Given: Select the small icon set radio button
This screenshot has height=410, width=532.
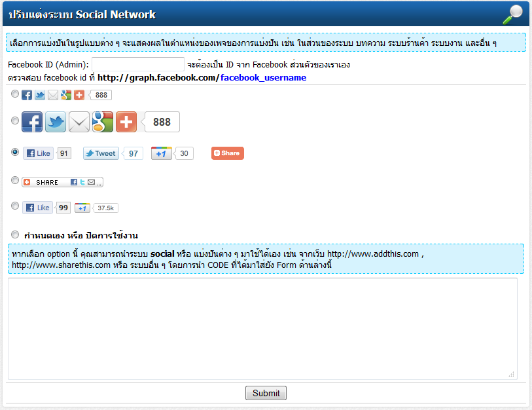Looking at the screenshot, I should click(x=14, y=94).
